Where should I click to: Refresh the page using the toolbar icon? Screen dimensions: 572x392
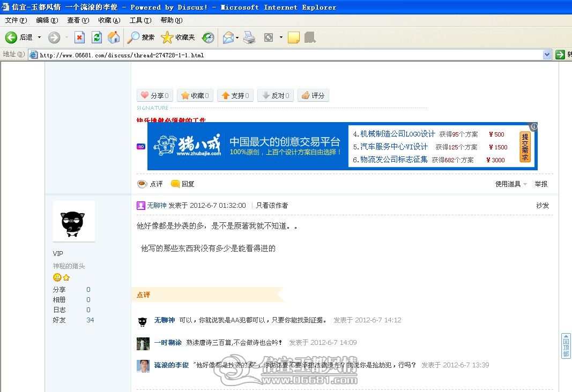coord(96,37)
